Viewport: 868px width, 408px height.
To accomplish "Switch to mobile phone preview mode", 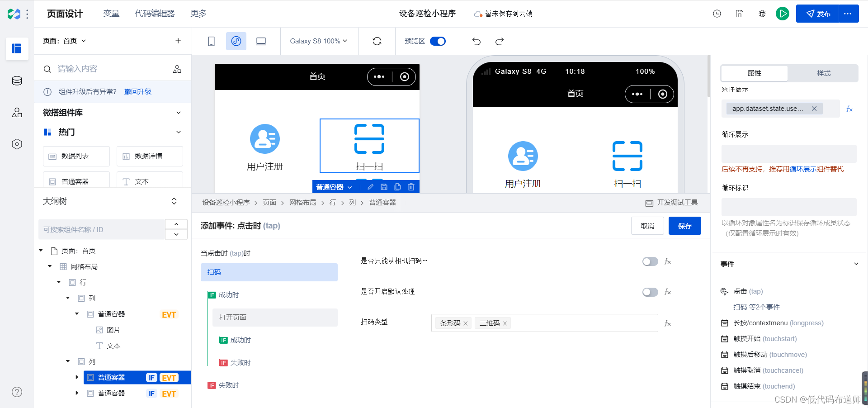I will click(211, 41).
